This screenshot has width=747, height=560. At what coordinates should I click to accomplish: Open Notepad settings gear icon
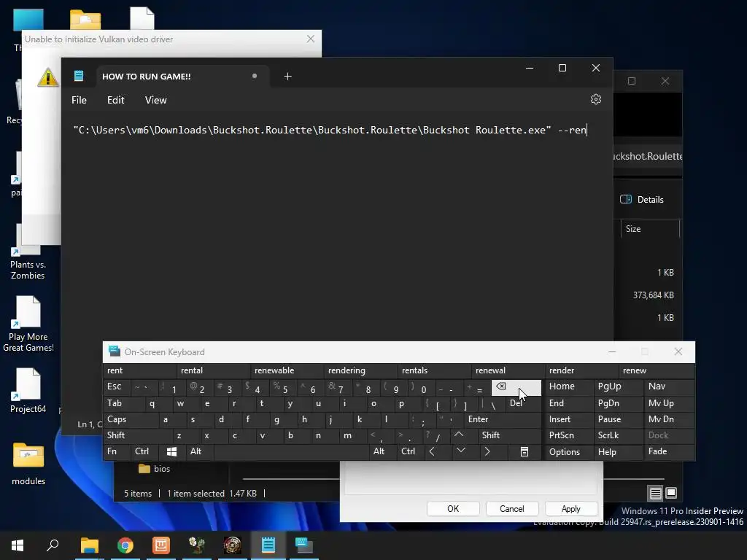595,99
